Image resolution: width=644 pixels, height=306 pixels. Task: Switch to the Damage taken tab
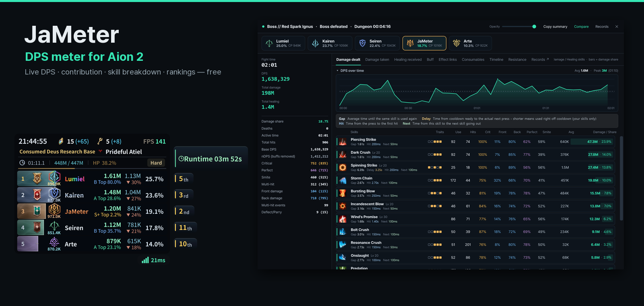click(x=377, y=60)
